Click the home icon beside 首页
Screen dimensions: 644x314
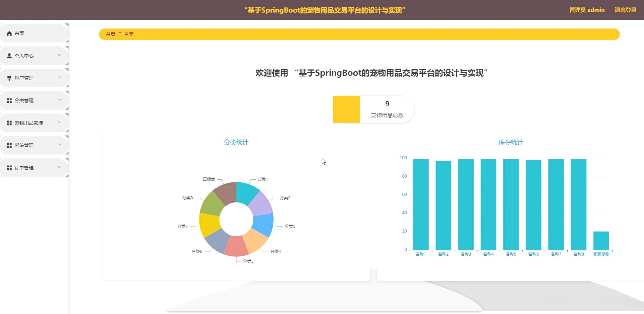point(9,33)
